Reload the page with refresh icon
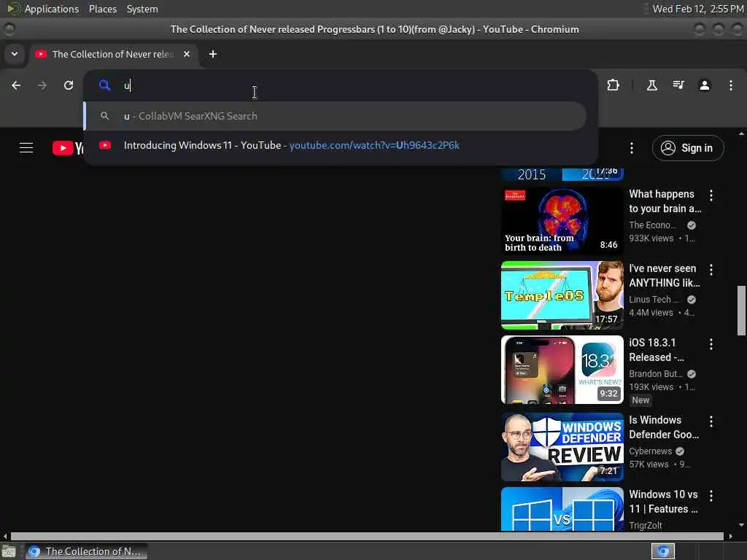The height and width of the screenshot is (560, 747). coord(69,85)
